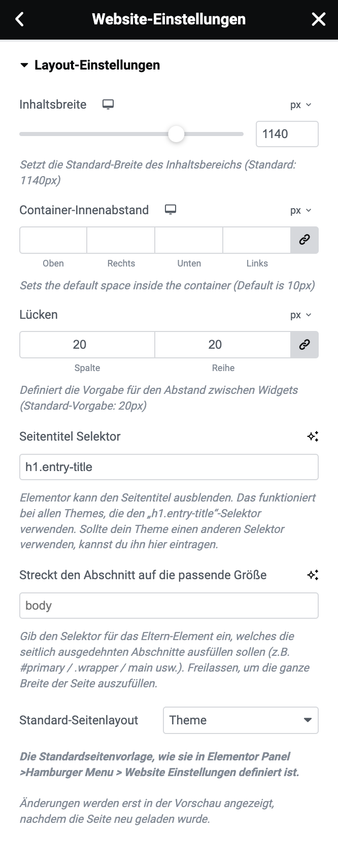Screen dimensions: 338x868
Task: Close the Website-Einstellungen panel
Action: pos(318,19)
